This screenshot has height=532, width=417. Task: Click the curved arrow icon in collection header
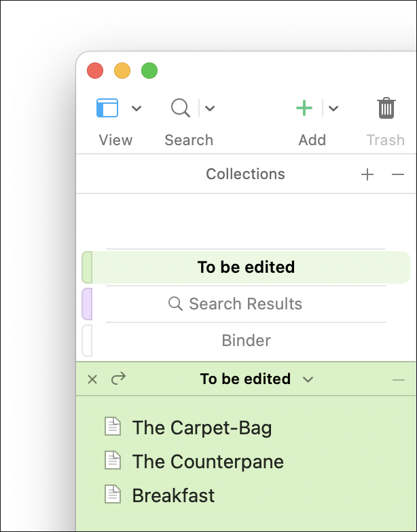tap(118, 379)
